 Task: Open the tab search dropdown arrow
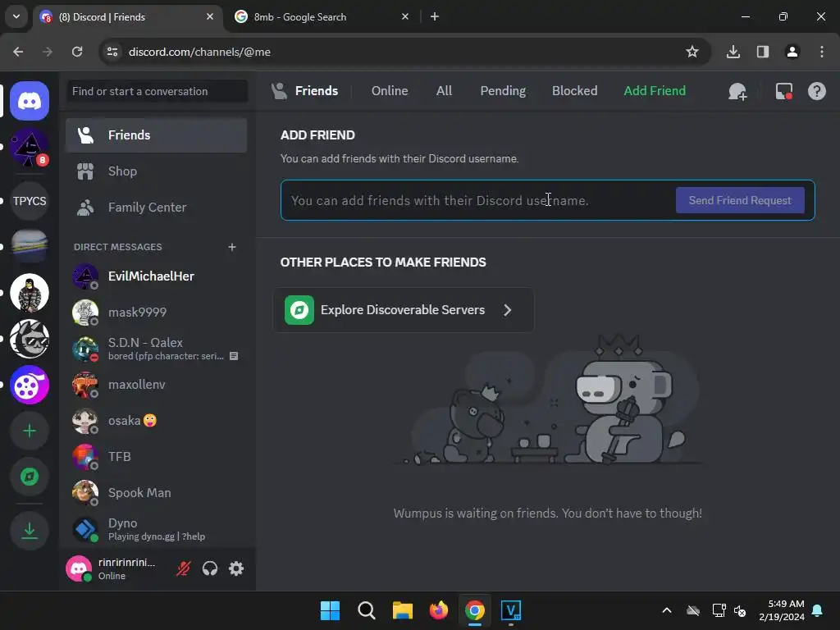16,16
